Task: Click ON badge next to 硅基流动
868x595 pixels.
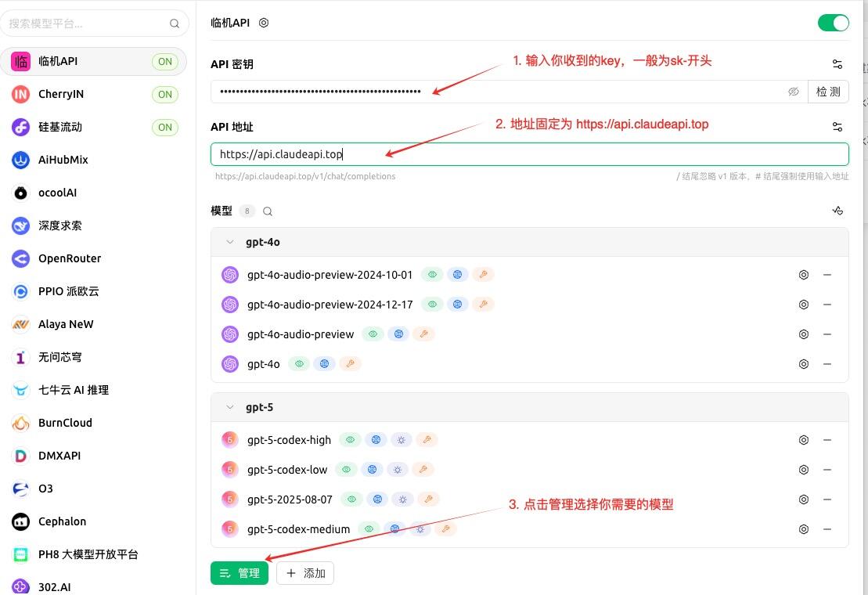Action: point(165,128)
